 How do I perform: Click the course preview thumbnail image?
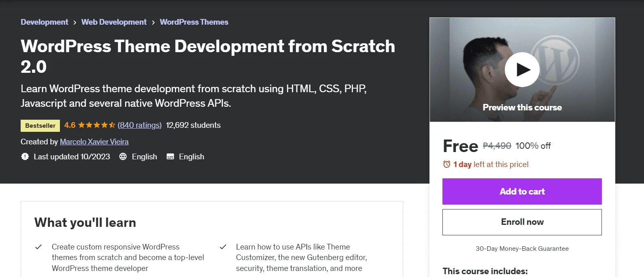(x=522, y=70)
